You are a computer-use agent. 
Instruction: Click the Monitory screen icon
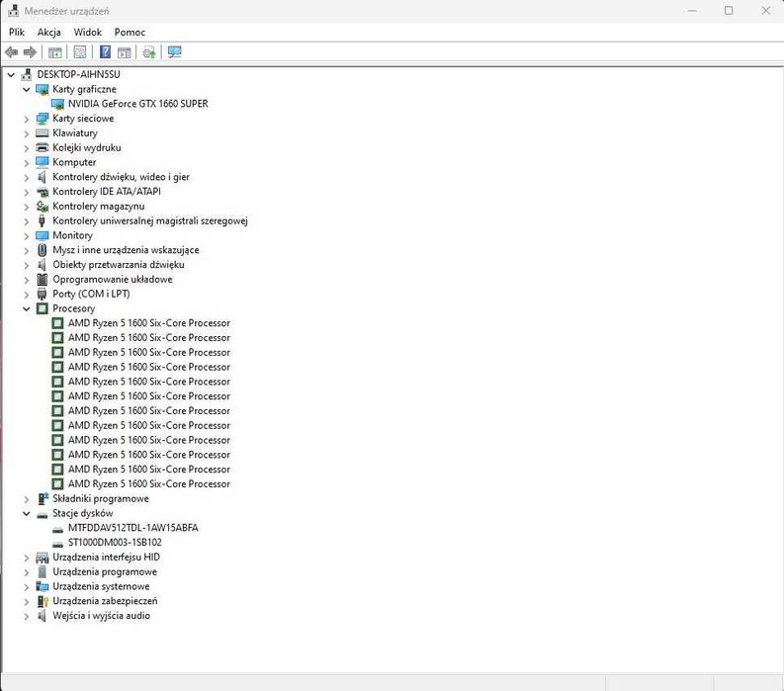(42, 235)
